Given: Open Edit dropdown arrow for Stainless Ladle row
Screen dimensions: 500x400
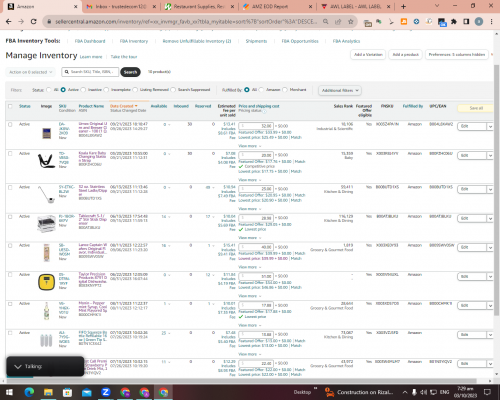Looking at the screenshot, I should 490,189.
